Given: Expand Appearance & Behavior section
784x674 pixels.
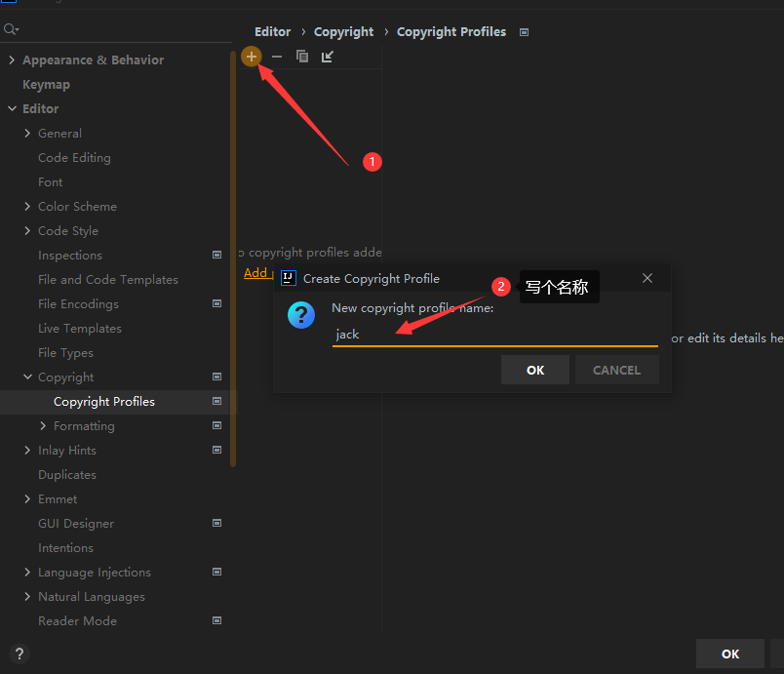Looking at the screenshot, I should click(12, 60).
